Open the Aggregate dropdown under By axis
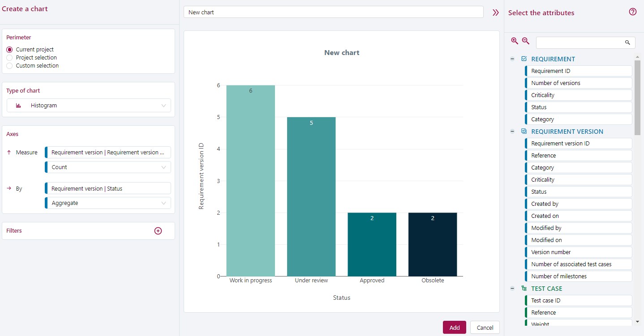The width and height of the screenshot is (644, 336). pyautogui.click(x=107, y=203)
